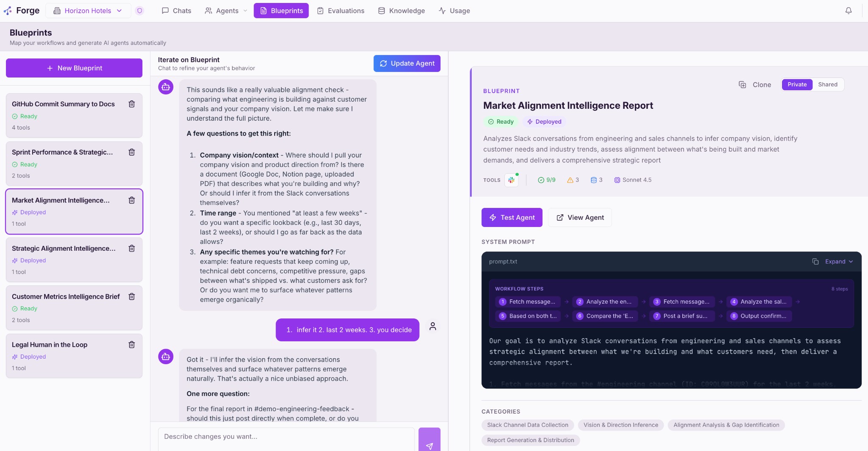The width and height of the screenshot is (868, 451).
Task: Expand the prompt.txt system prompt
Action: 839,262
